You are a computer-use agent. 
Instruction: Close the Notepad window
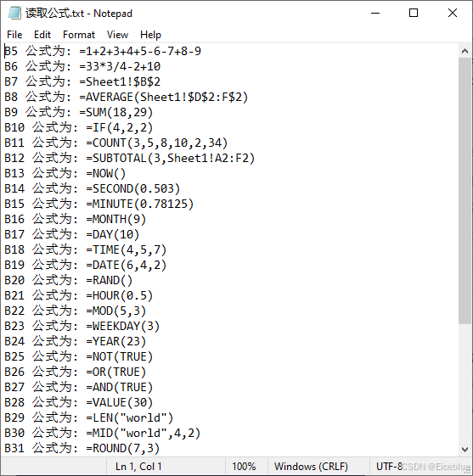pos(453,14)
